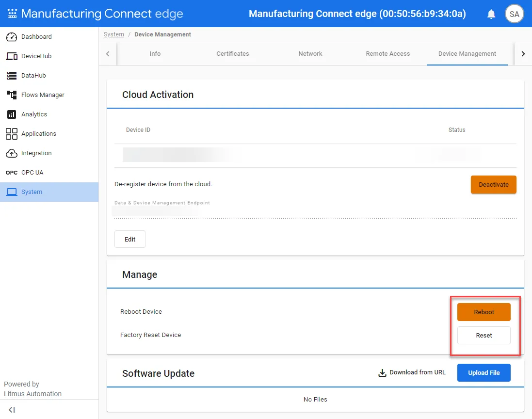The width and height of the screenshot is (532, 419).
Task: Click the System breadcrumb link
Action: click(x=113, y=34)
